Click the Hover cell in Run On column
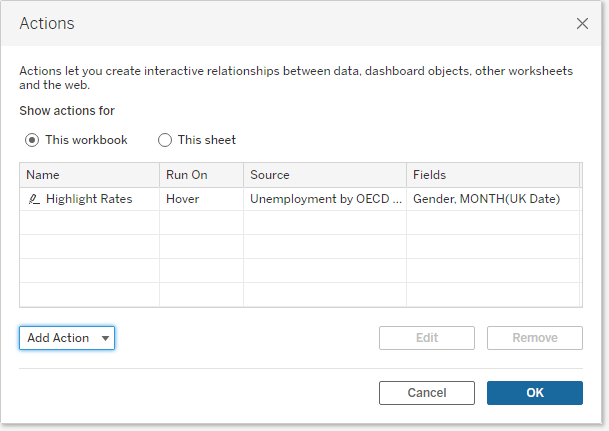The image size is (609, 431). [183, 199]
